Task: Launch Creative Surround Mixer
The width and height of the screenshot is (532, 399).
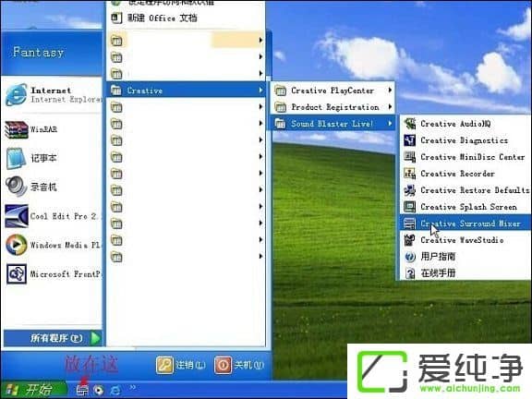Action: (x=465, y=224)
